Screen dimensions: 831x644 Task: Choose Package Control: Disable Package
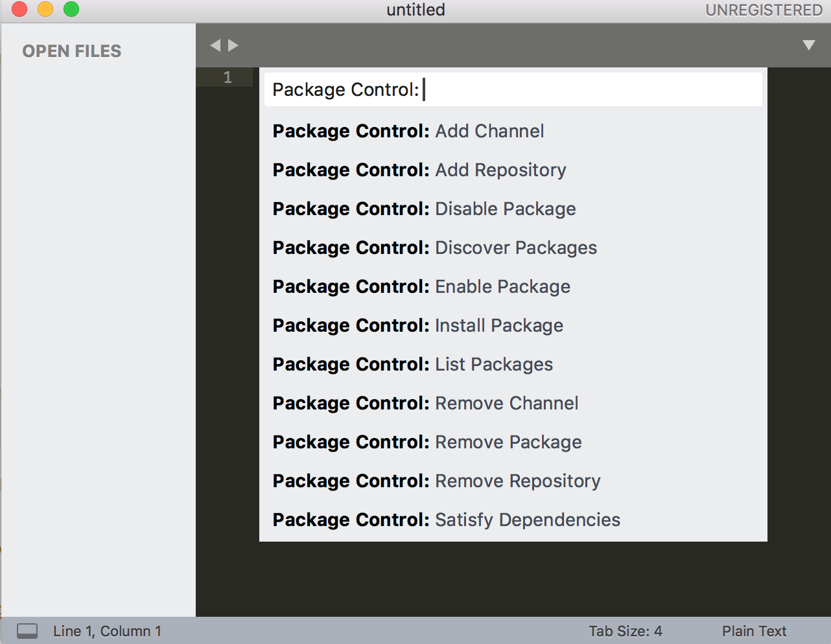point(513,209)
